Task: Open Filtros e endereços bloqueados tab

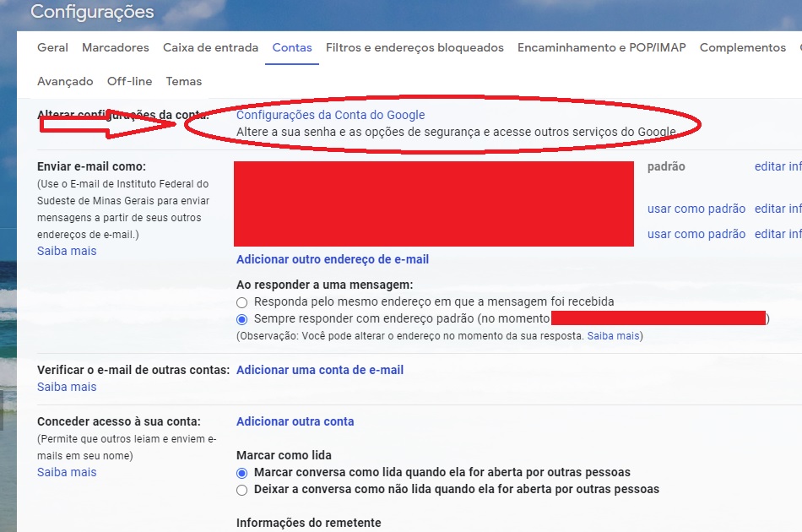Action: click(x=415, y=48)
